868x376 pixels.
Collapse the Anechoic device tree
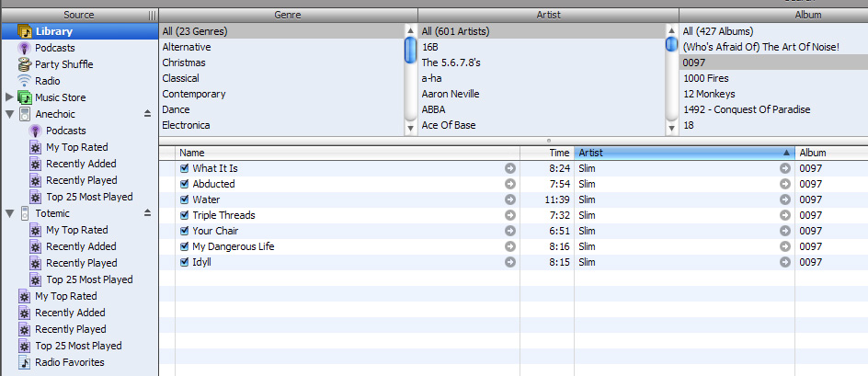pos(9,114)
